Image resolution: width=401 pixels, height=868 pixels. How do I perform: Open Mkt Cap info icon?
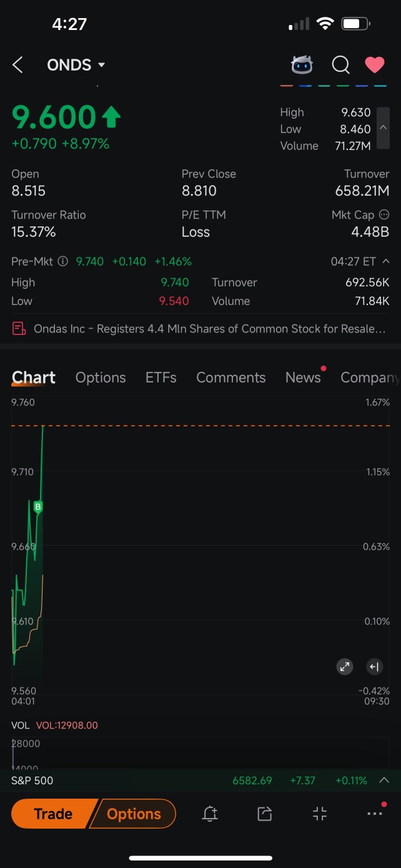(384, 214)
